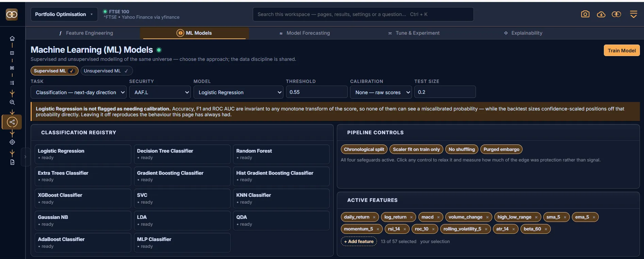Image resolution: width=644 pixels, height=259 pixels.
Task: Switch to the Tune & Experiment tab
Action: click(x=414, y=33)
